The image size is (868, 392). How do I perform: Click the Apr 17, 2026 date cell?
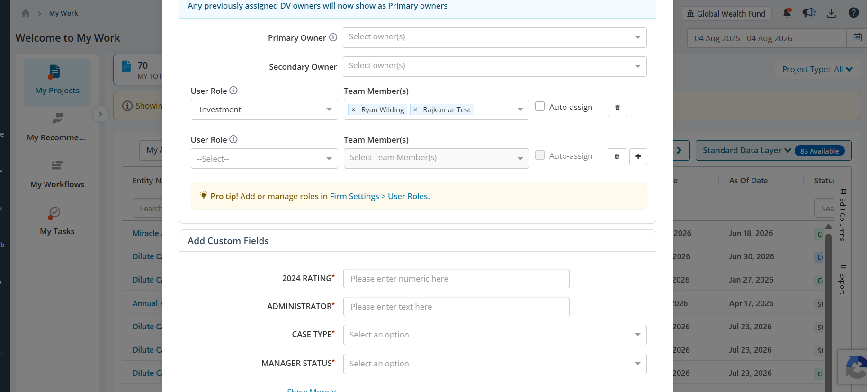point(751,303)
